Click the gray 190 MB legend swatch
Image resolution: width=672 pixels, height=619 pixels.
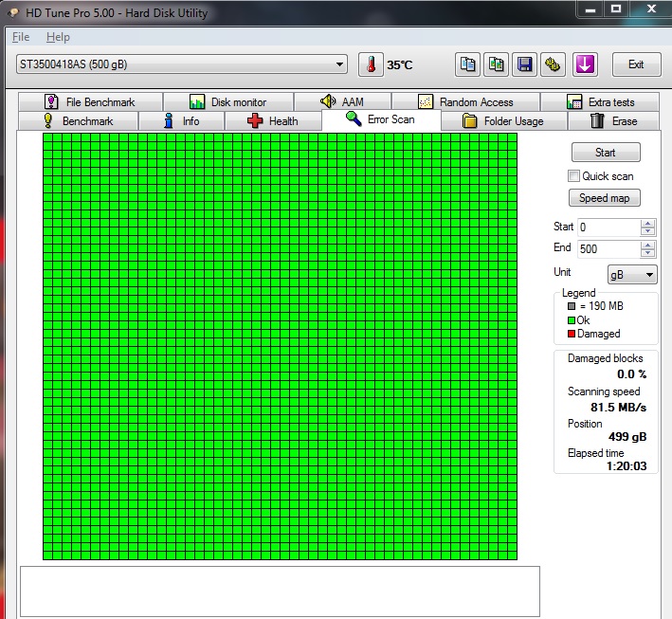click(572, 306)
